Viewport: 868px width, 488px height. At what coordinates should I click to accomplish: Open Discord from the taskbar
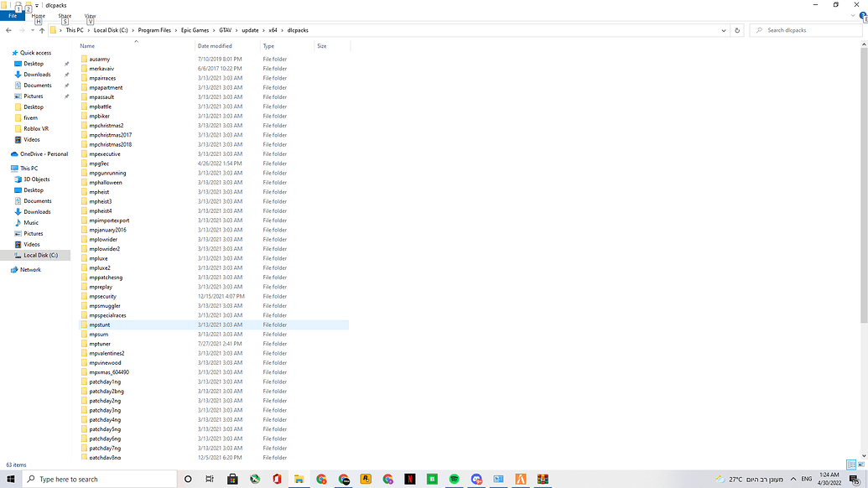tap(476, 479)
